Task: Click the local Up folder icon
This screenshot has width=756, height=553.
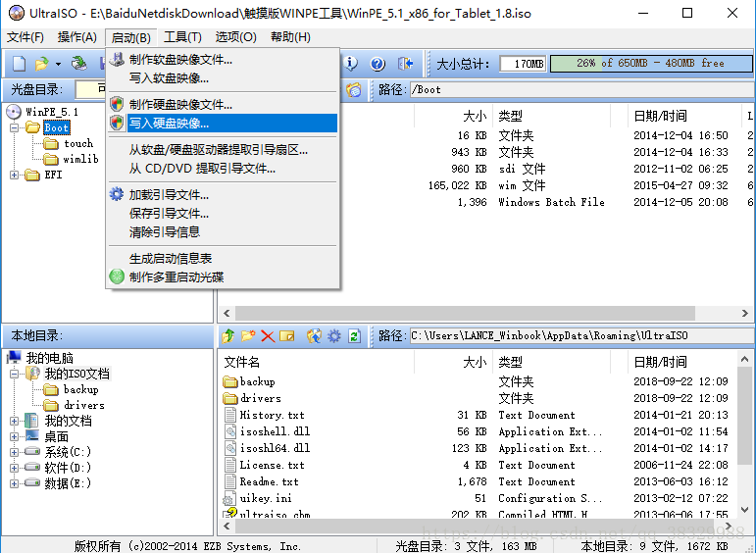Action: (x=228, y=335)
